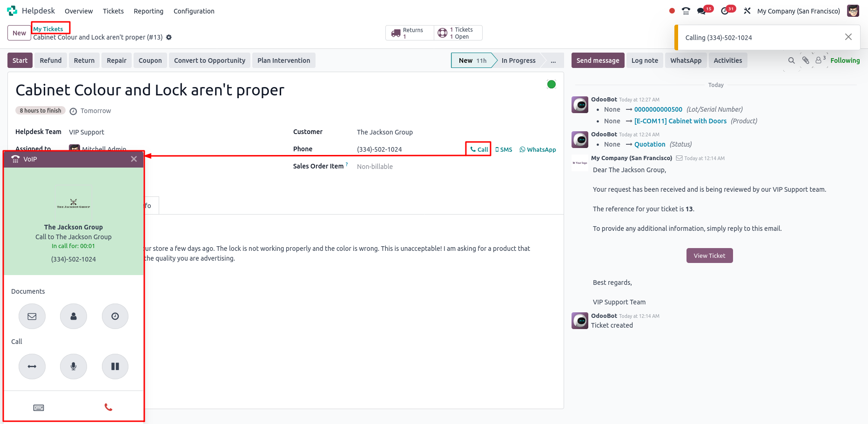Screen dimensions: 868x424
Task: Click the View Ticket button
Action: pyautogui.click(x=709, y=256)
